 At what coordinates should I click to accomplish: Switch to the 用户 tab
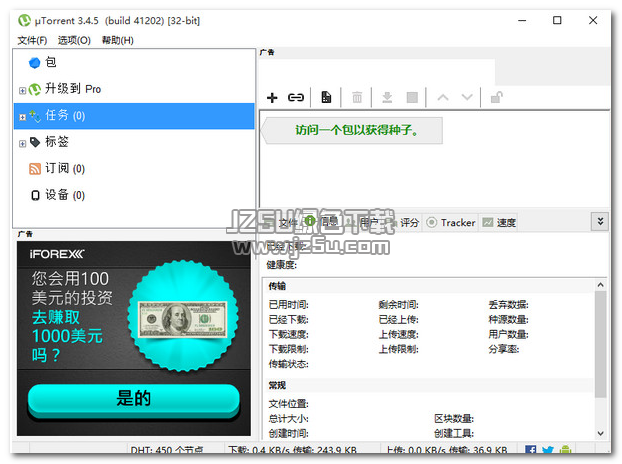[x=363, y=222]
